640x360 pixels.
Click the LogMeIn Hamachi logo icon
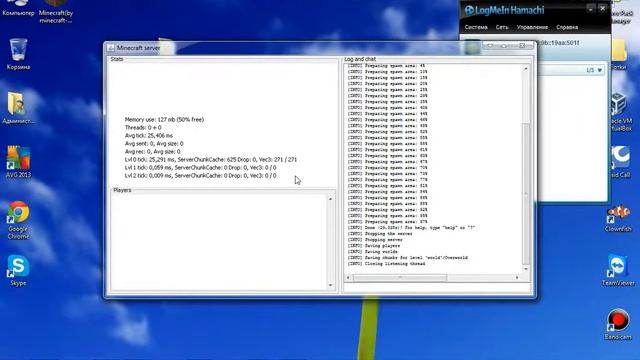469,10
